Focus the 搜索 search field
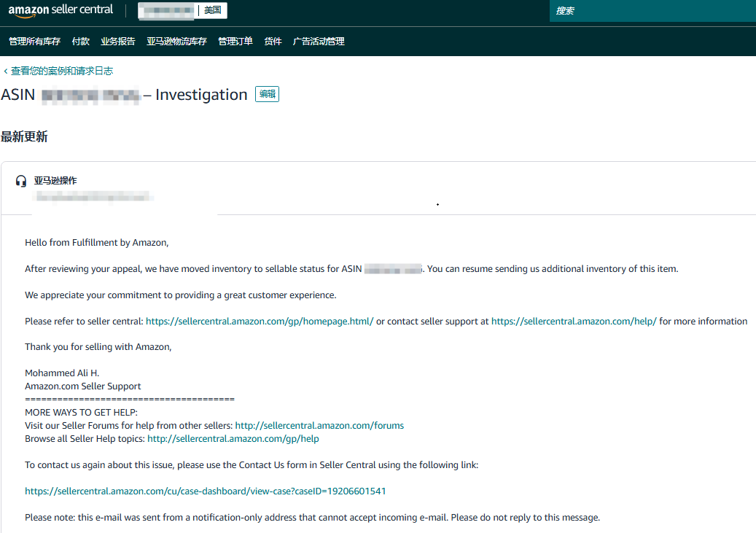Screen dimensions: 756x533 652,11
